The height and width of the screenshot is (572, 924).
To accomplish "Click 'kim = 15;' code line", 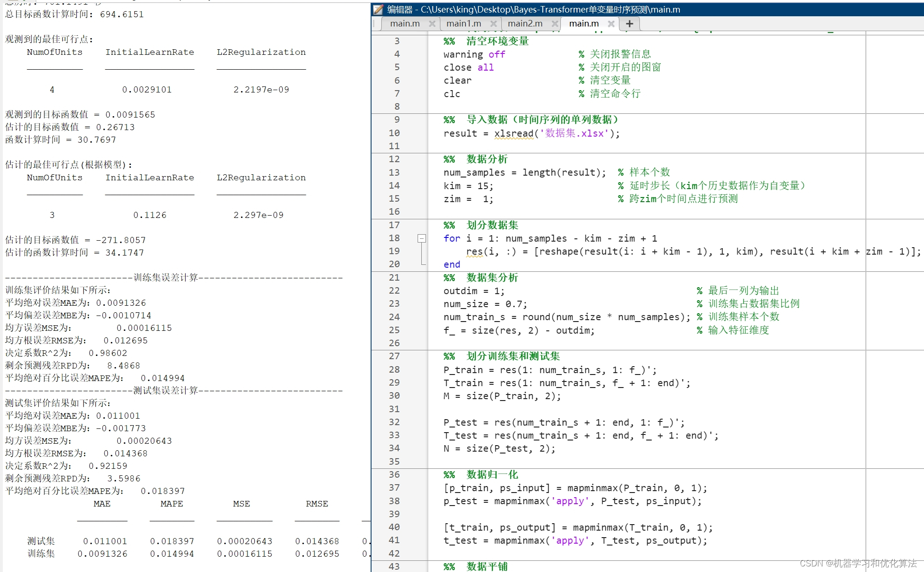I will (468, 186).
